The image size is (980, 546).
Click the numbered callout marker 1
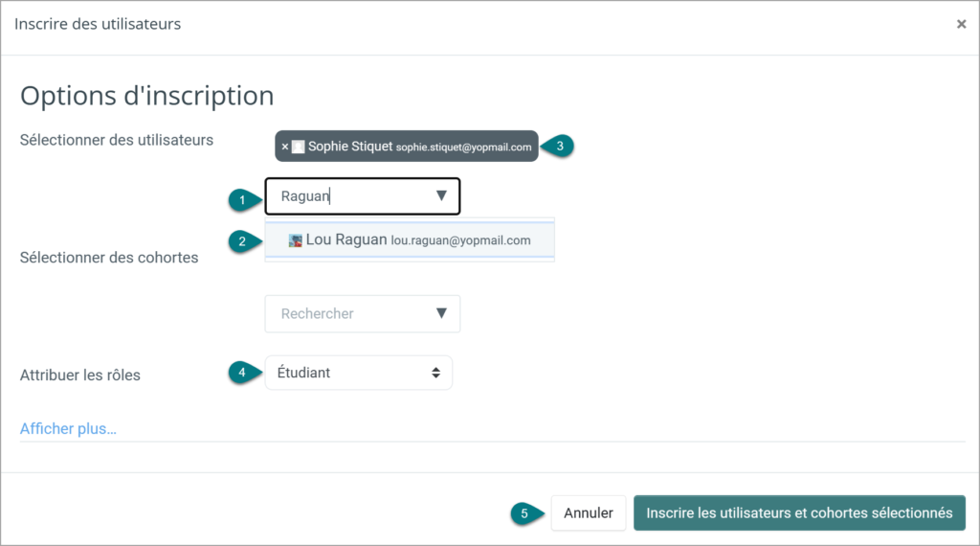[244, 200]
